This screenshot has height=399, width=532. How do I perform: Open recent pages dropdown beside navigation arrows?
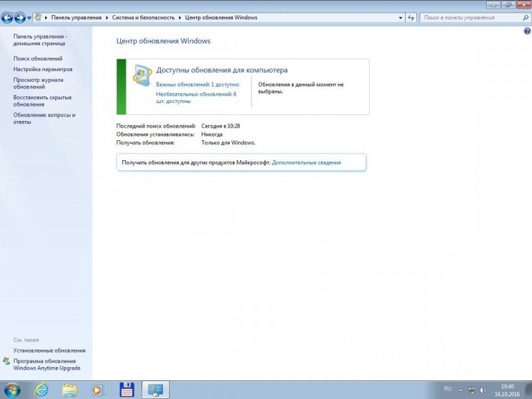click(x=29, y=18)
